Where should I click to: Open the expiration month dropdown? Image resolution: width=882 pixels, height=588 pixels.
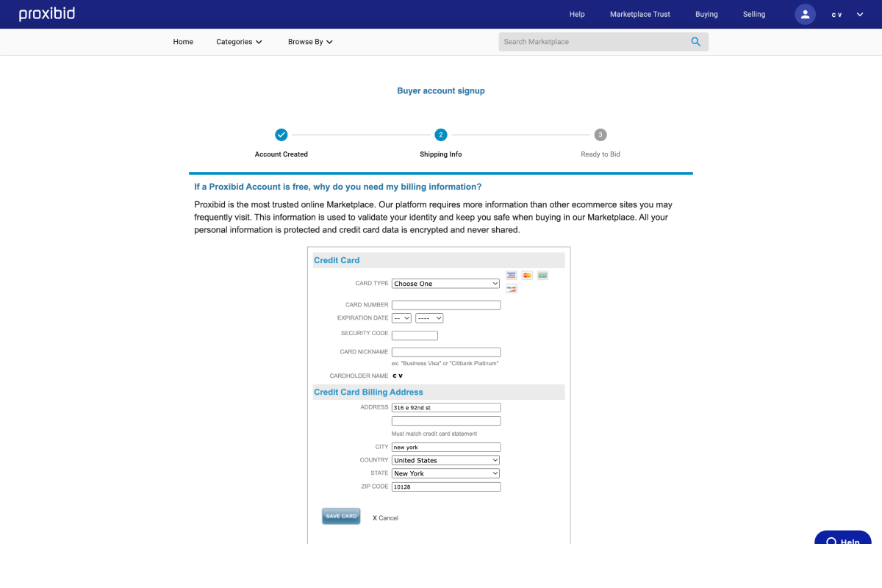tap(401, 318)
